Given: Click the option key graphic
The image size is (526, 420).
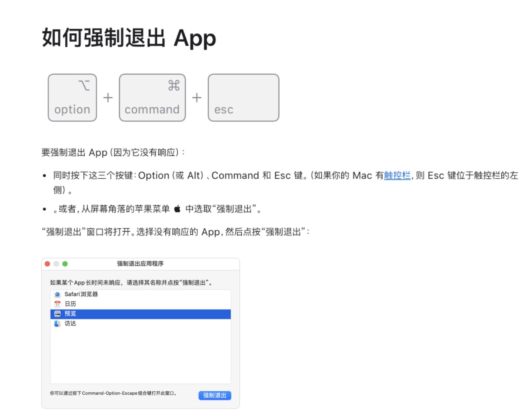Looking at the screenshot, I should 73,98.
